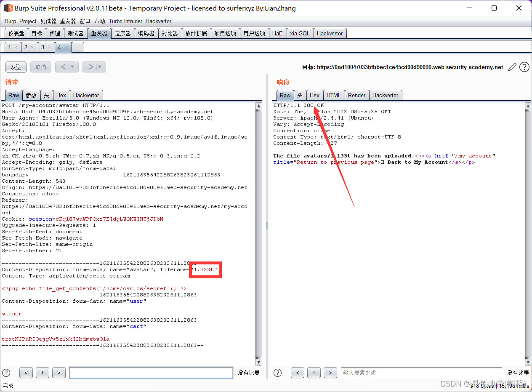Viewport: 532px width, 392px height.
Task: Add a new repeater tab with ... tab
Action: 77,48
